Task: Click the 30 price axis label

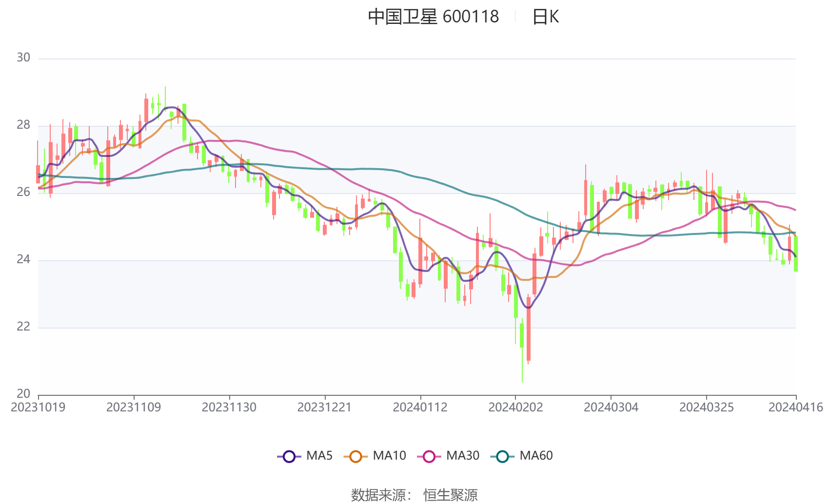Action: pos(23,58)
